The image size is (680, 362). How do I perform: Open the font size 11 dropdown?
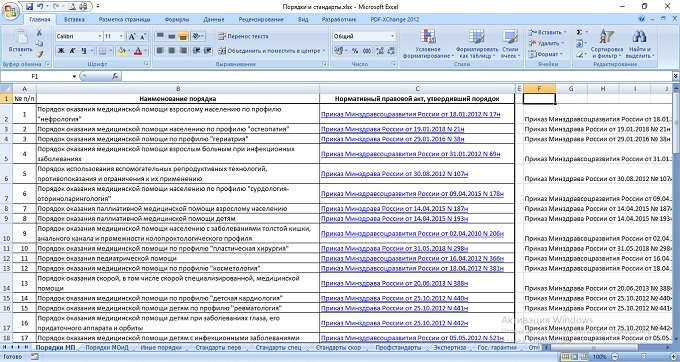(x=121, y=36)
